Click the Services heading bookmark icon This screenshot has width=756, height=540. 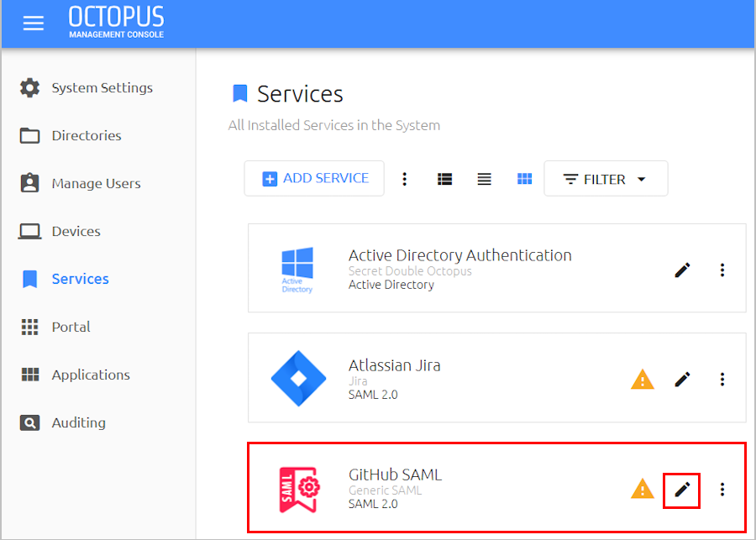pos(240,93)
